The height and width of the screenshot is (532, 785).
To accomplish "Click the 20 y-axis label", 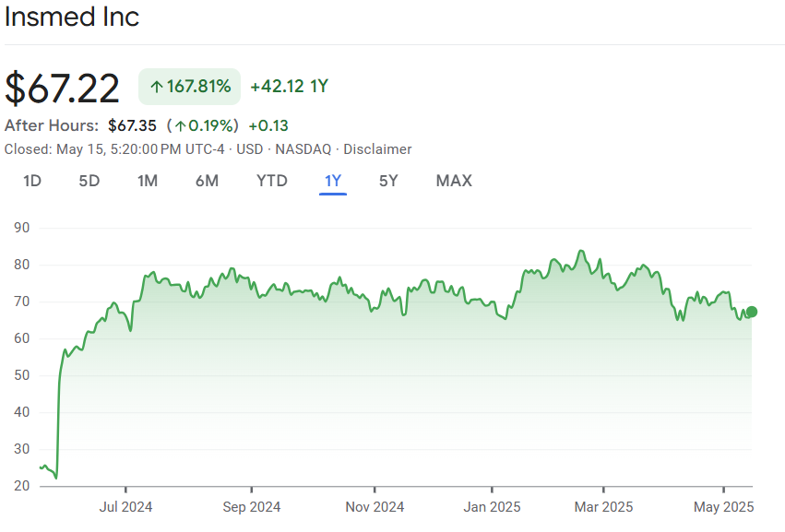I will pyautogui.click(x=22, y=486).
